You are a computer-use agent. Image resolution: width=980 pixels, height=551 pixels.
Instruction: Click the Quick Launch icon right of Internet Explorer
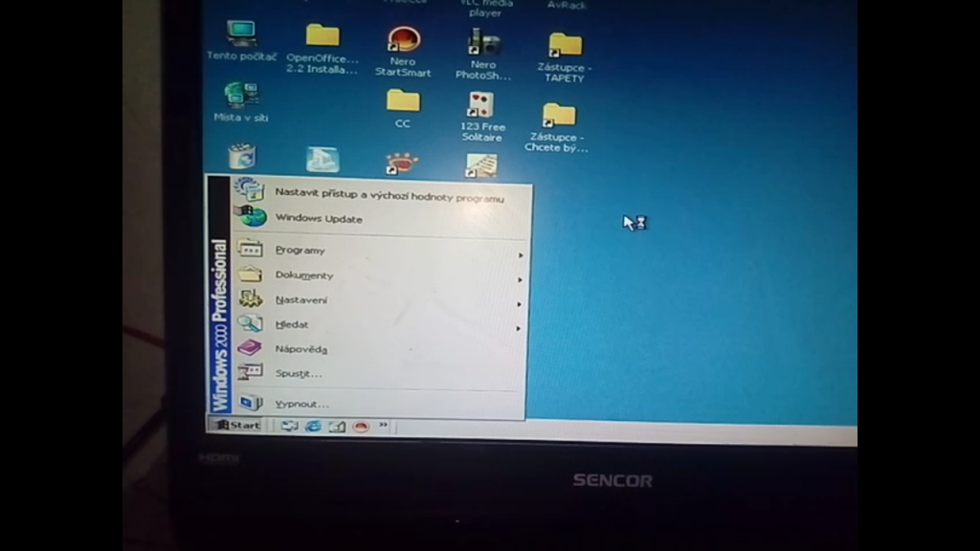pos(337,427)
